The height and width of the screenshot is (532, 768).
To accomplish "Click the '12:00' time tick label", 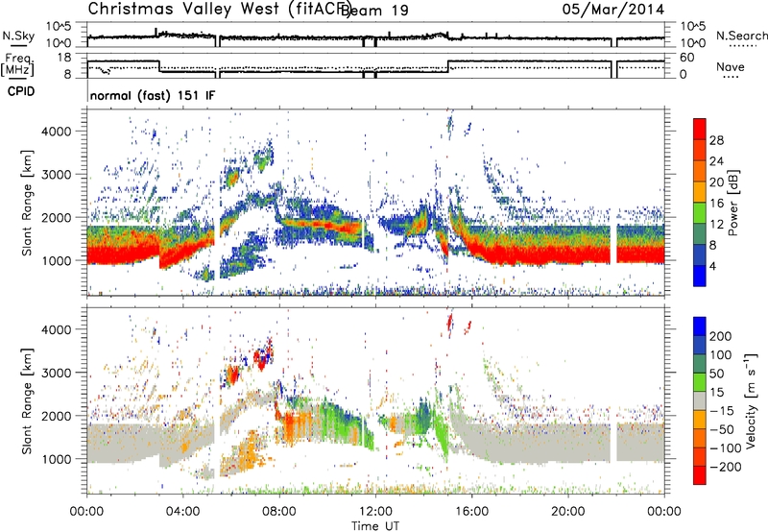I will pyautogui.click(x=375, y=512).
